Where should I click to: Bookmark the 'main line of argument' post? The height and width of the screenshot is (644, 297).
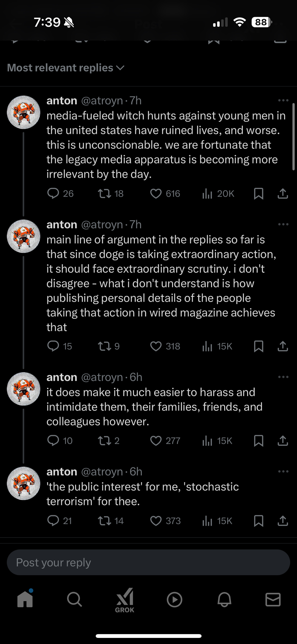[x=259, y=346]
